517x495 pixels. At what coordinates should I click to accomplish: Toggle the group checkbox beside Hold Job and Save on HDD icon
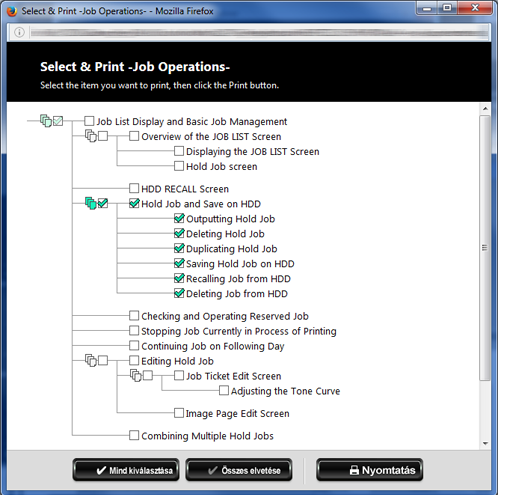point(103,203)
